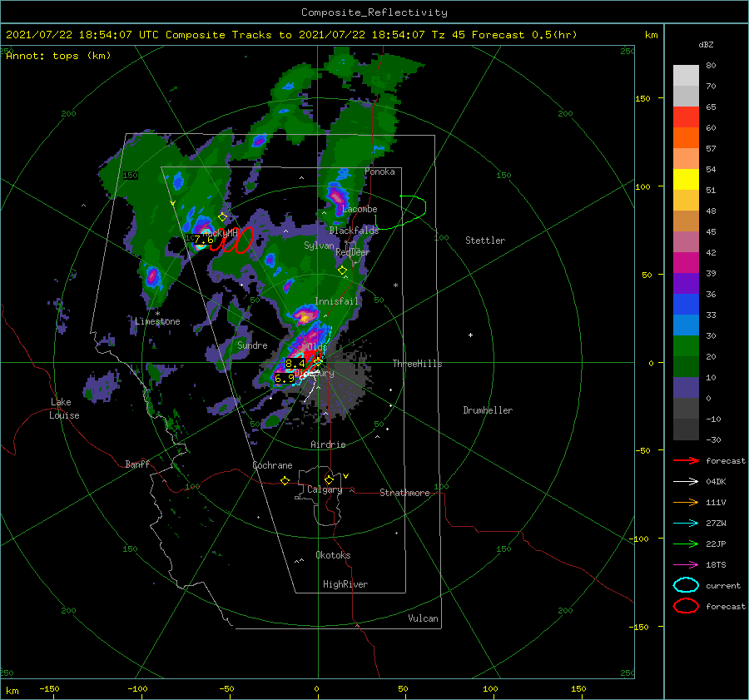Click the cyan 'current' ellipse legend symbol
The image size is (749, 700).
coord(686,585)
